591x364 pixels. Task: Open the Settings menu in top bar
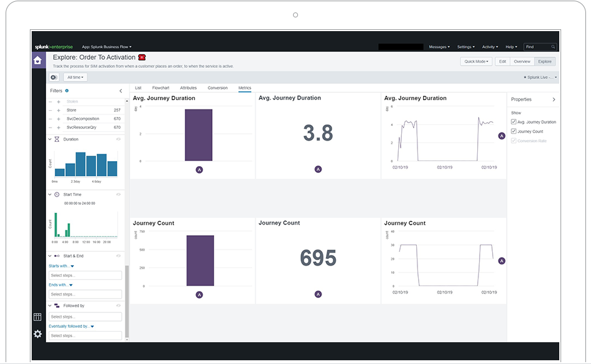(465, 46)
